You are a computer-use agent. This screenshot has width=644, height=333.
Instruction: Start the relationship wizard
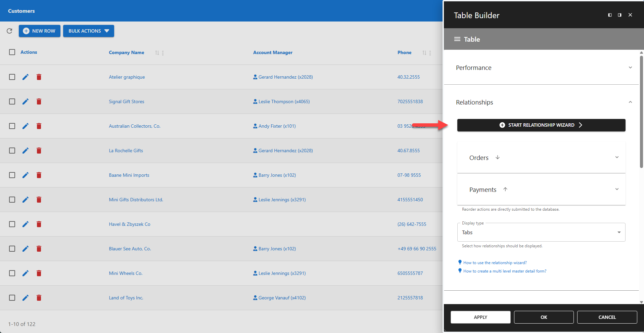coord(541,125)
